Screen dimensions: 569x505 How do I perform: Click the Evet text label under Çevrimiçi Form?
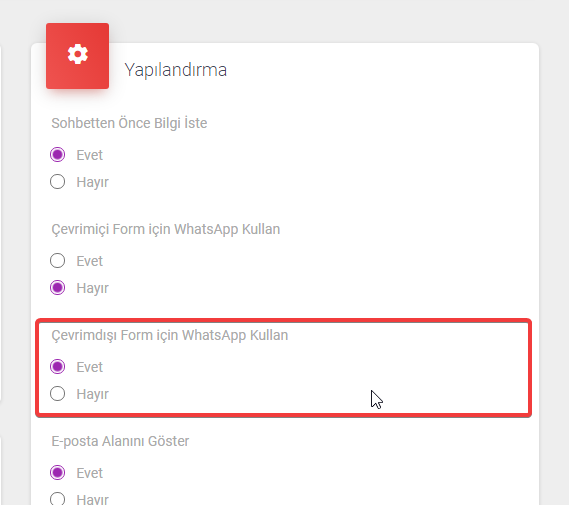point(90,261)
